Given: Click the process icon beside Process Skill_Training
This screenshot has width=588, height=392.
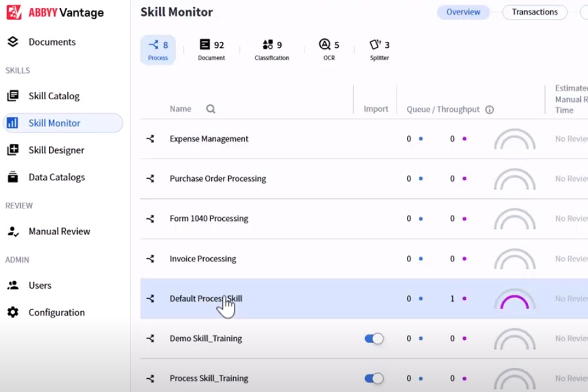Looking at the screenshot, I should pos(150,378).
